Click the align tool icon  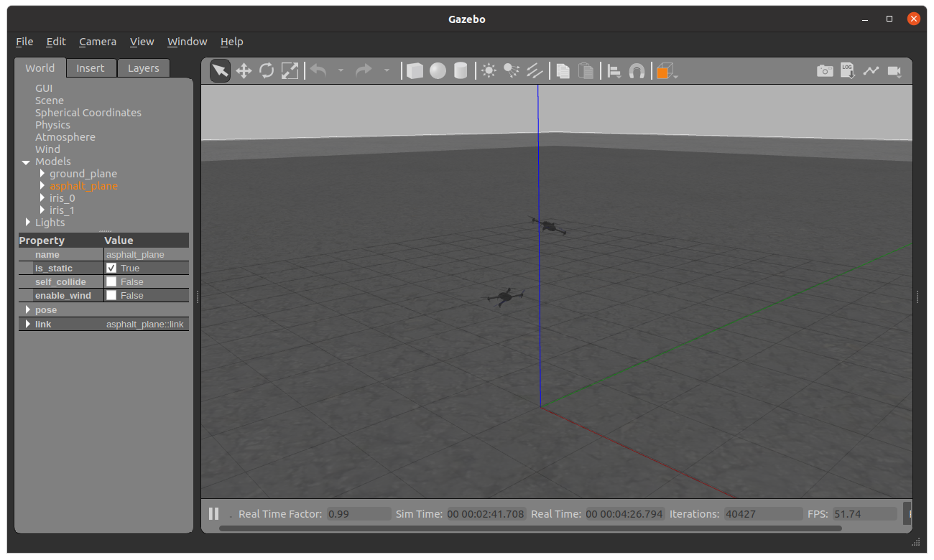pos(614,71)
